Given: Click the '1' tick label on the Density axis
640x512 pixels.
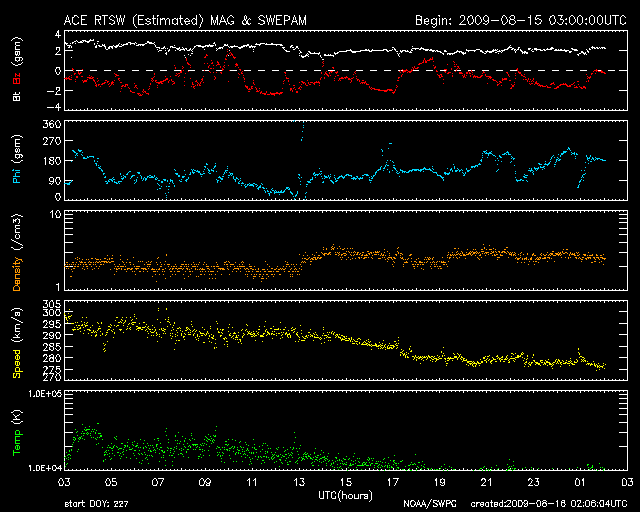Looking at the screenshot, I should (x=58, y=287).
